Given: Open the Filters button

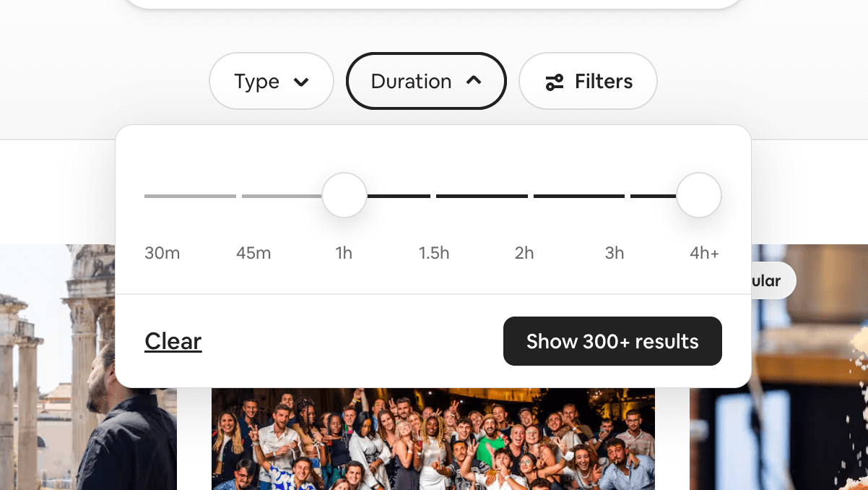Looking at the screenshot, I should pos(588,81).
